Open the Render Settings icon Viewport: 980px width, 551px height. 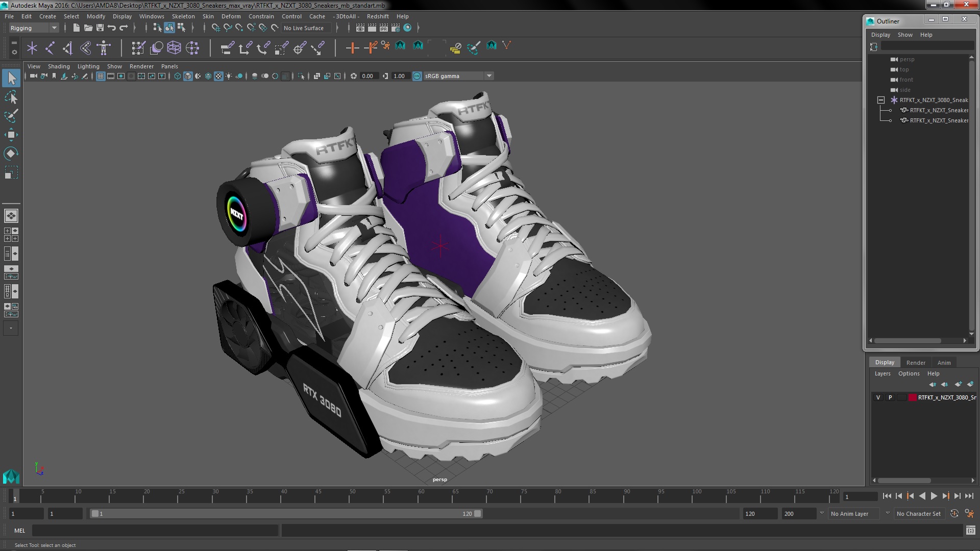pos(396,28)
